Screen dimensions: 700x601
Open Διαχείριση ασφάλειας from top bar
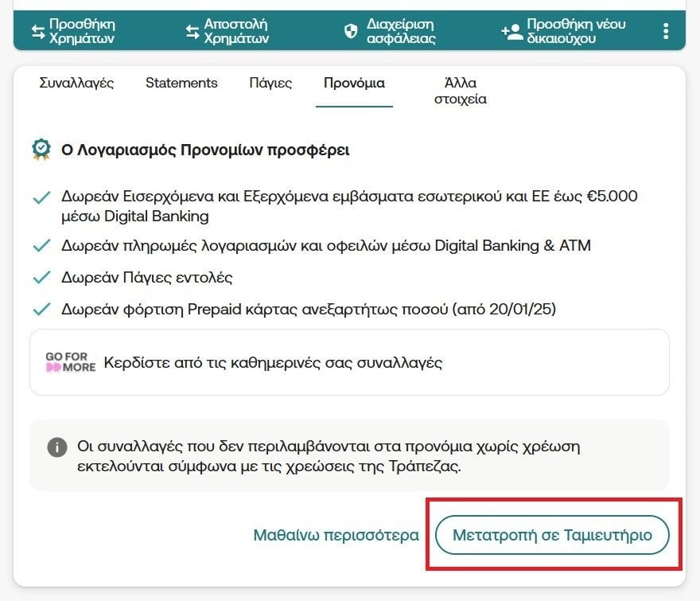[x=401, y=31]
